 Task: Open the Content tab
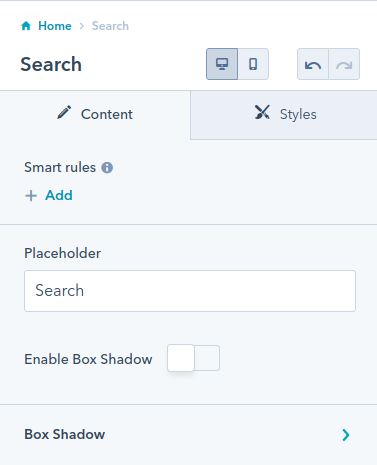click(x=95, y=114)
